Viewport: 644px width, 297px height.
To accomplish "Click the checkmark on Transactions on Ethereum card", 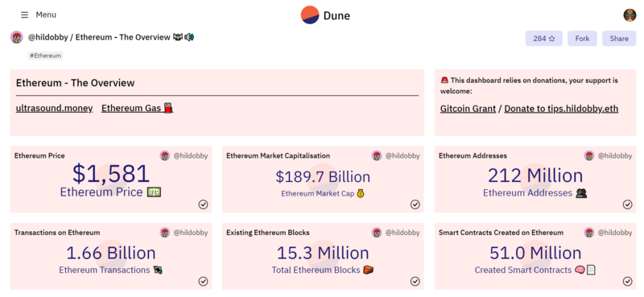I will (204, 281).
